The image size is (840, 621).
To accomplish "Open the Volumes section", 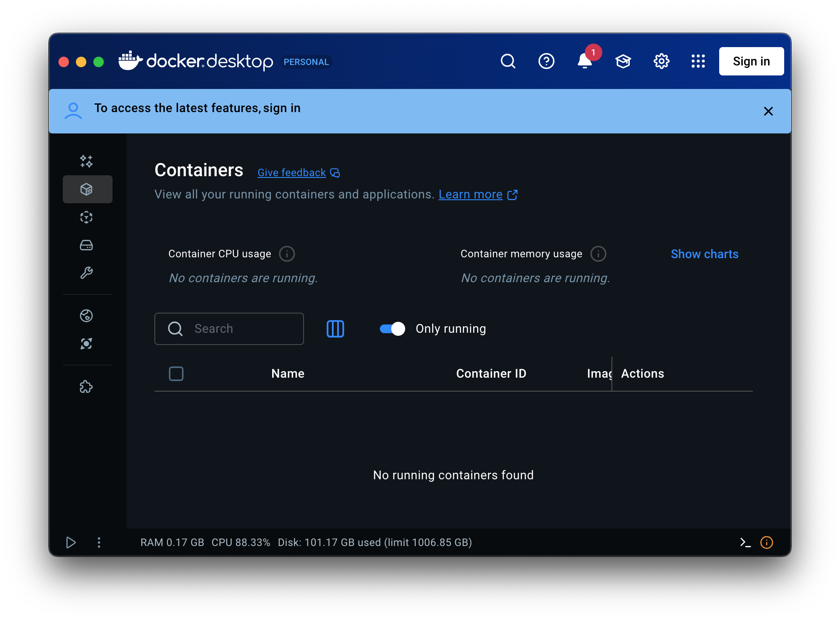I will click(87, 245).
